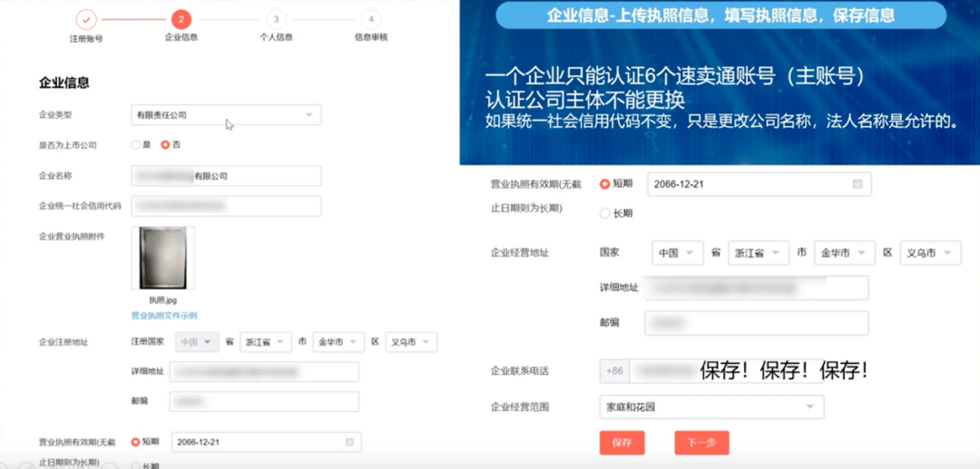Choose 长期 license validity on right panel
Screen dimensions: 980x469
click(605, 213)
